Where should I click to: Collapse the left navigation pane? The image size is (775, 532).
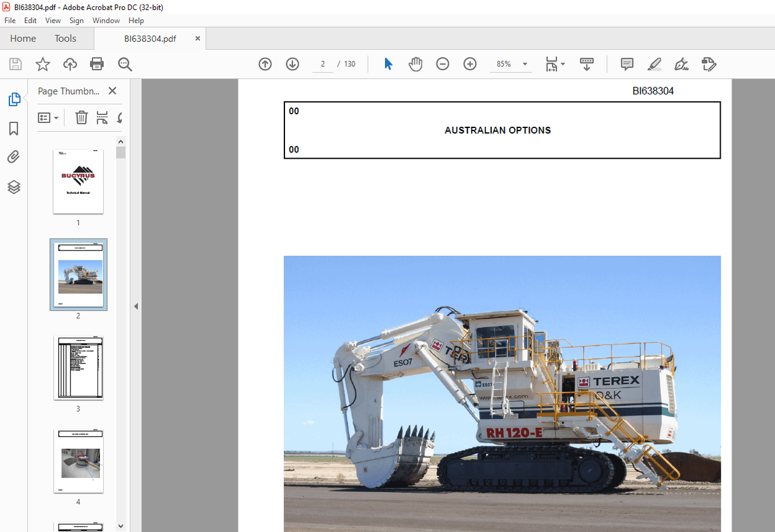[136, 305]
